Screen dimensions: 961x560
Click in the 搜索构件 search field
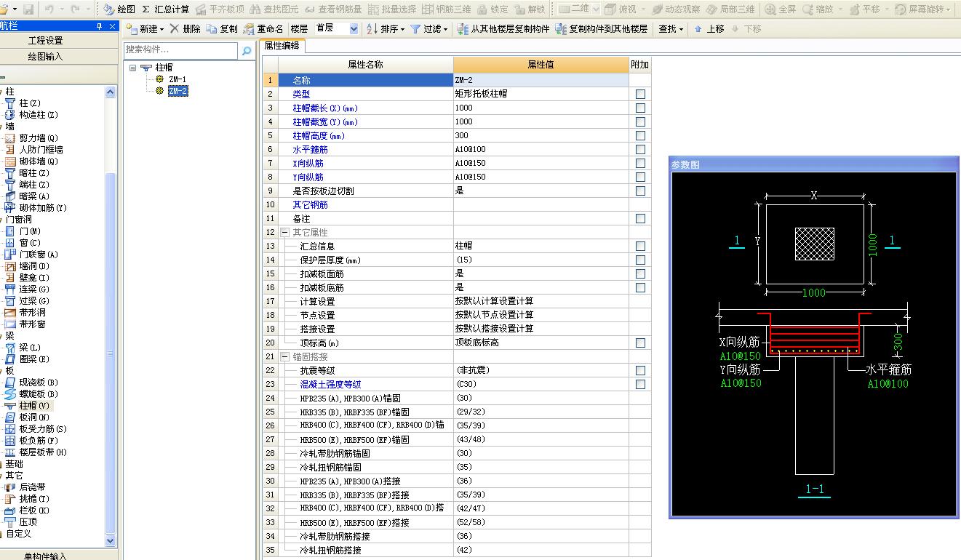[x=180, y=50]
